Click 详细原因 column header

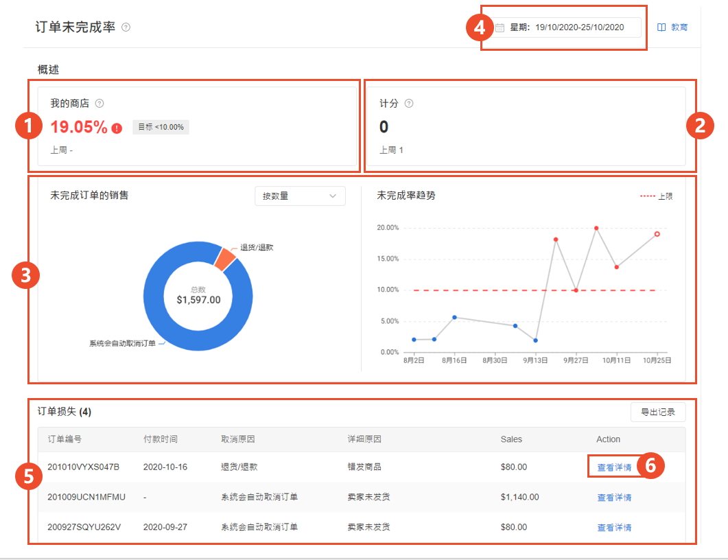click(x=364, y=439)
